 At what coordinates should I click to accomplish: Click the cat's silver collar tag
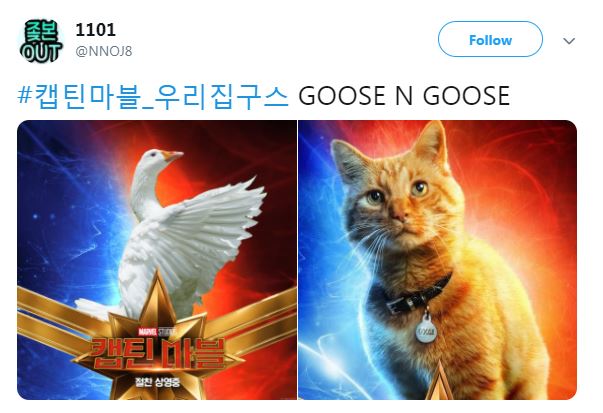tap(426, 328)
